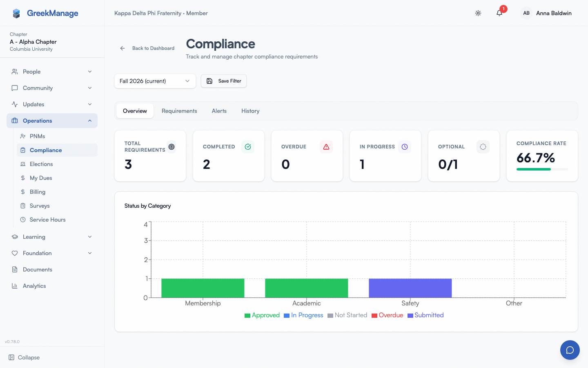Click the Optional dashed circle icon
The width and height of the screenshot is (588, 368).
(483, 147)
